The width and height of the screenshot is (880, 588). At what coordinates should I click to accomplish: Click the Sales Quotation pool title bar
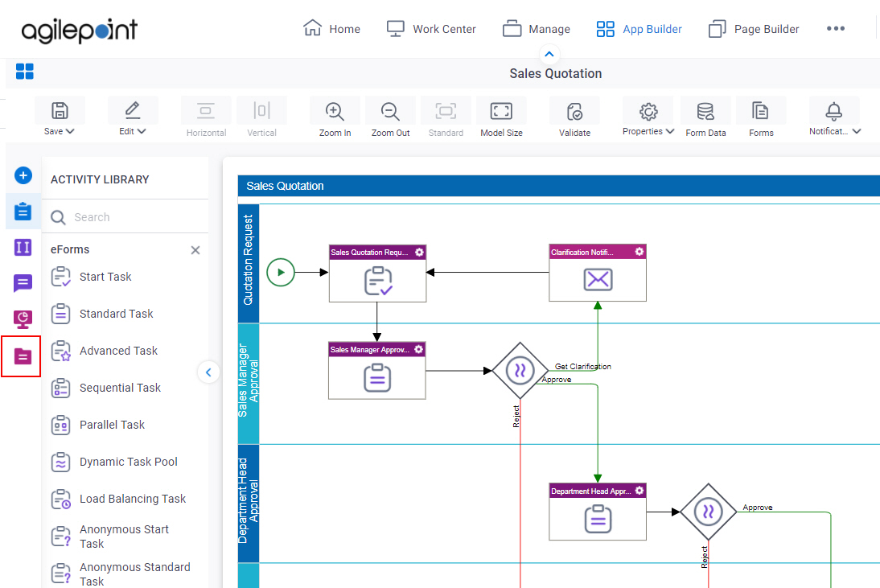click(558, 186)
